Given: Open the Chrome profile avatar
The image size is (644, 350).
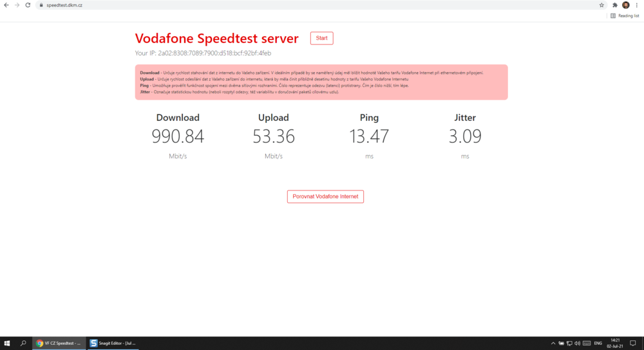Looking at the screenshot, I should click(x=625, y=5).
